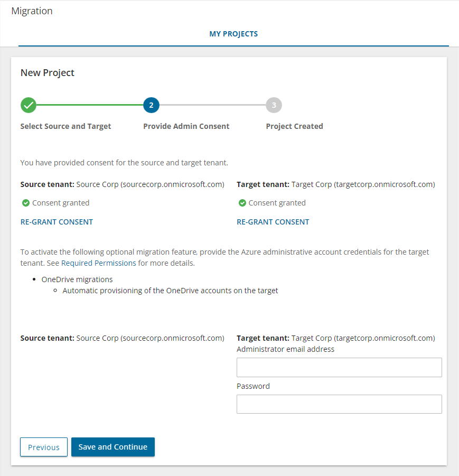The image size is (459, 476).
Task: Go back using the Previous button
Action: (x=43, y=447)
